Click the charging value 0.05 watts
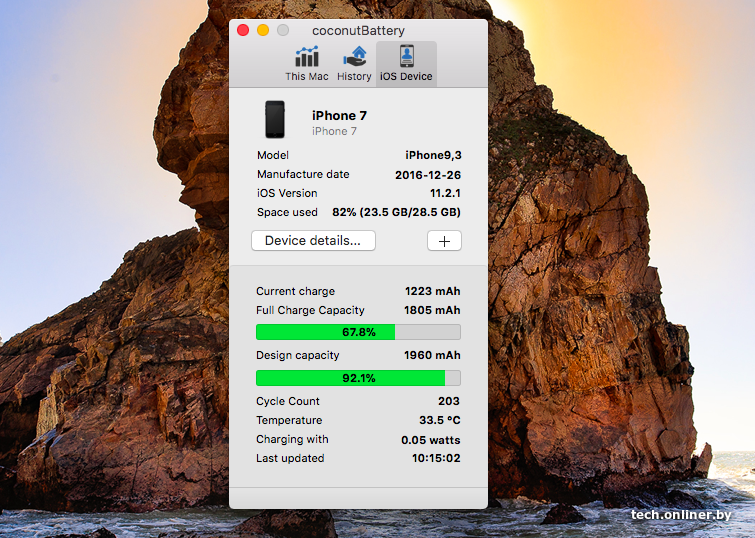 pyautogui.click(x=430, y=440)
